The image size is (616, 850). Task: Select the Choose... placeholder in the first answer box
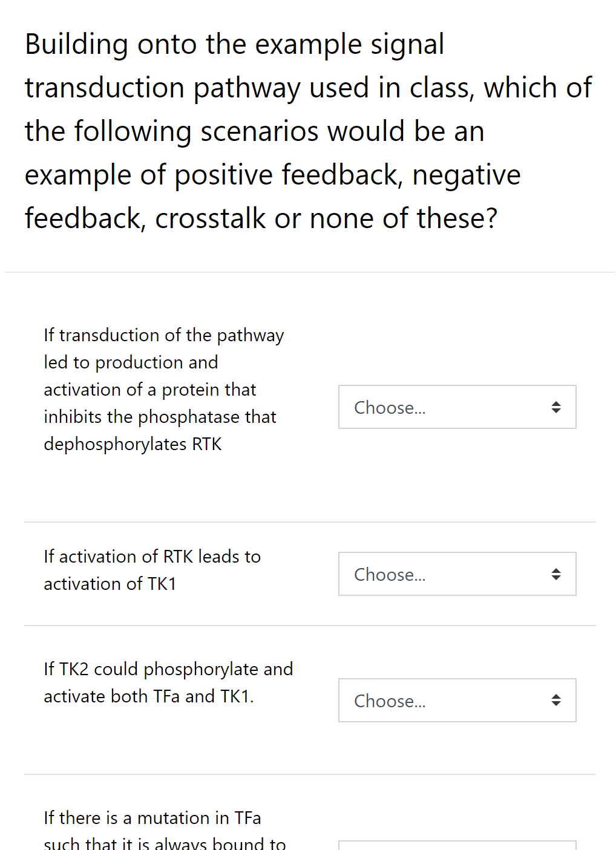coord(389,407)
